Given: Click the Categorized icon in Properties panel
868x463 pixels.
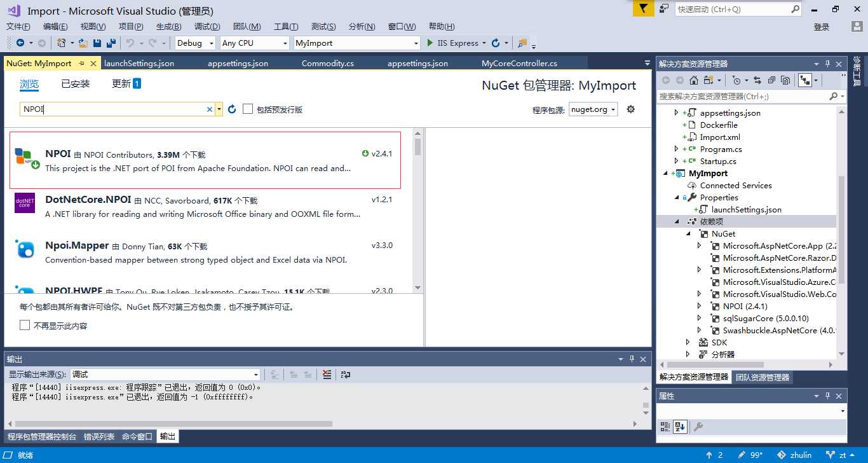Looking at the screenshot, I should tap(665, 427).
